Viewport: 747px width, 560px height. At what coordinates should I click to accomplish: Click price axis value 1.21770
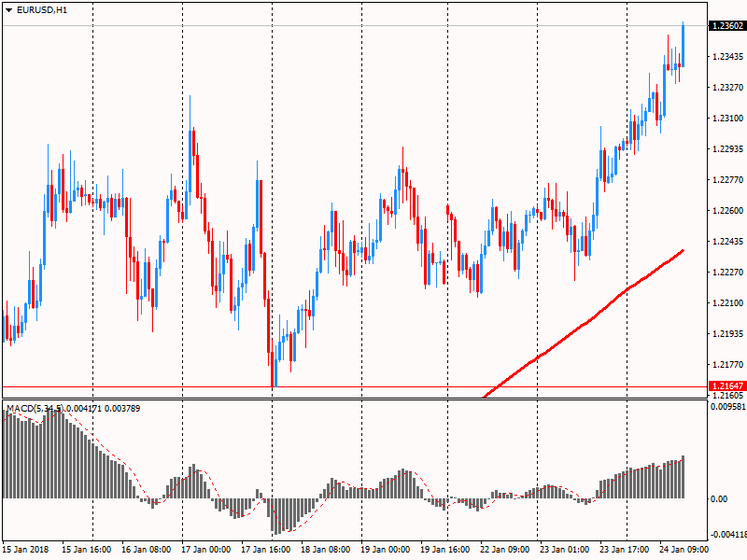pos(727,365)
